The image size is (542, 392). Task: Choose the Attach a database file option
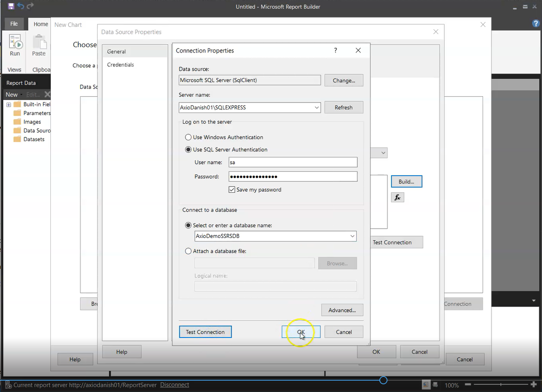point(188,251)
